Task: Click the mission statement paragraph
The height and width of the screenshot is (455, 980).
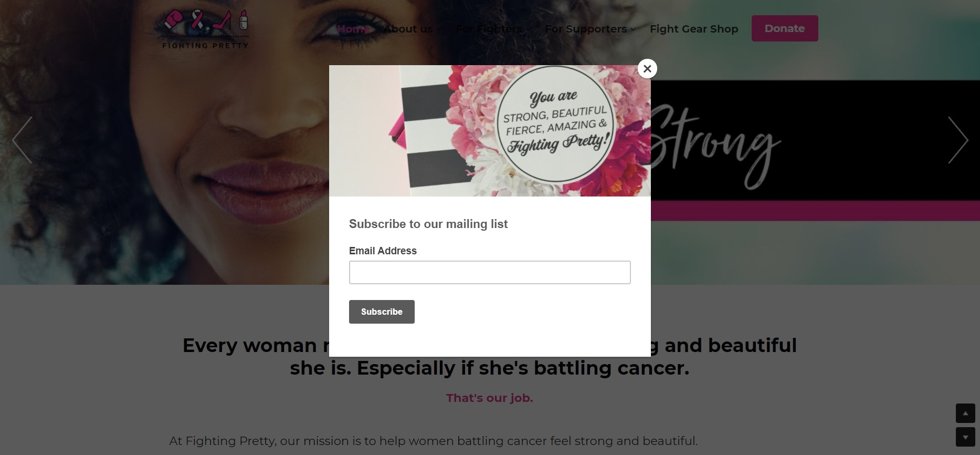Action: (434, 441)
